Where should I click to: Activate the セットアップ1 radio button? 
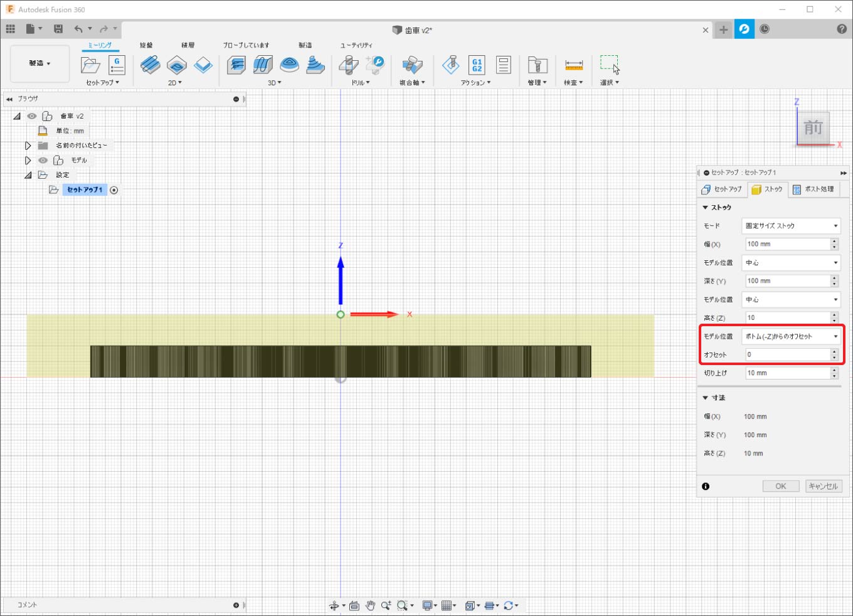114,190
